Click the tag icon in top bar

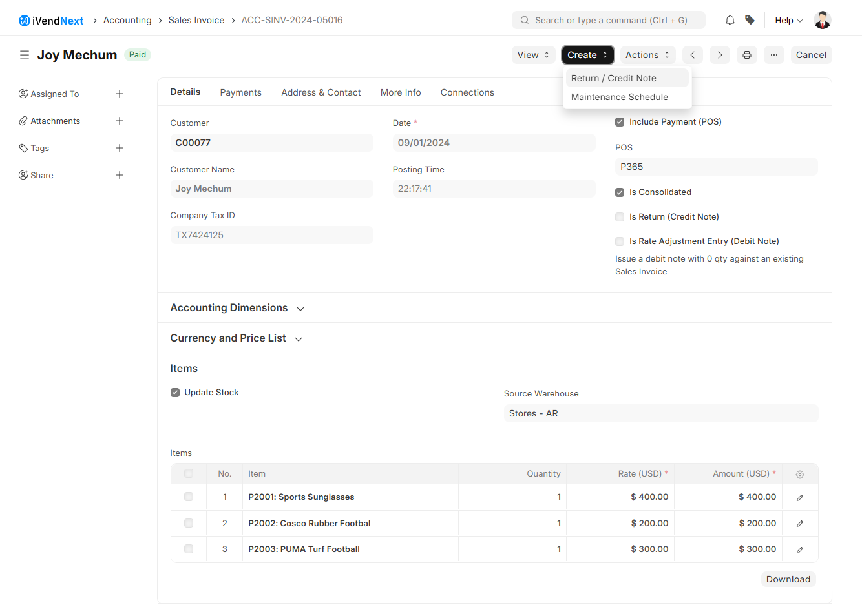click(750, 20)
